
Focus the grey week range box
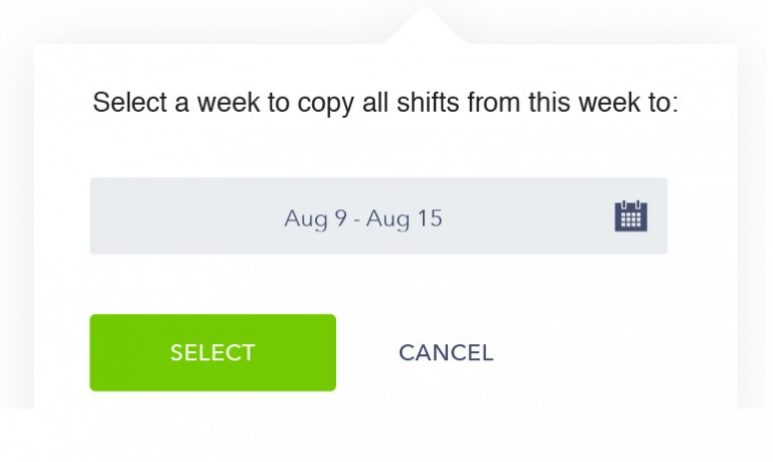(378, 216)
